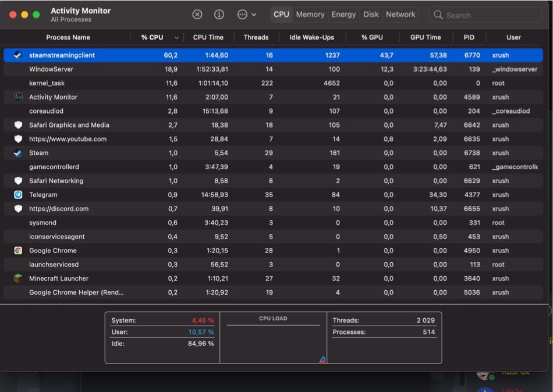Click the Telegram app icon
553x392 pixels.
click(18, 195)
